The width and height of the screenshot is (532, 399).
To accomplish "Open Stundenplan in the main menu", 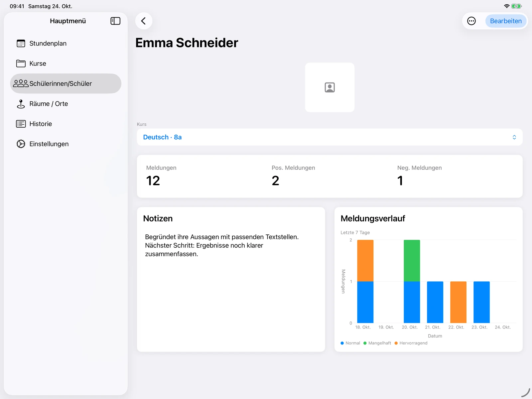I will (x=66, y=44).
